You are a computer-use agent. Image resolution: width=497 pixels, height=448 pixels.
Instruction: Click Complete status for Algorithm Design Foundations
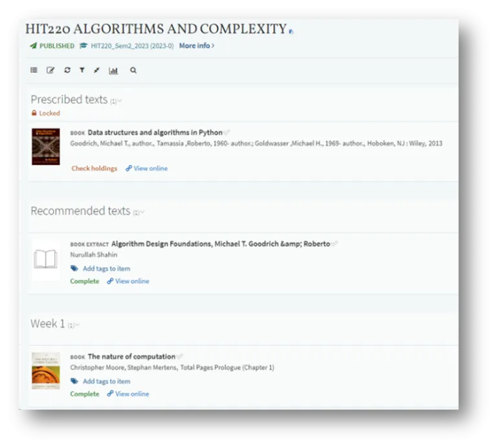click(85, 281)
